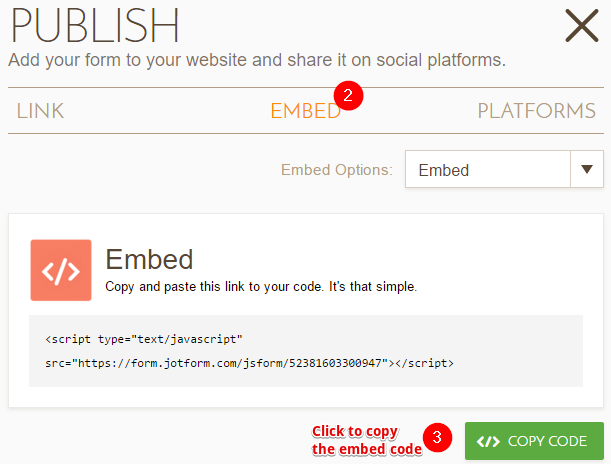This screenshot has width=611, height=464.
Task: Click the red number 3 badge
Action: click(x=437, y=438)
